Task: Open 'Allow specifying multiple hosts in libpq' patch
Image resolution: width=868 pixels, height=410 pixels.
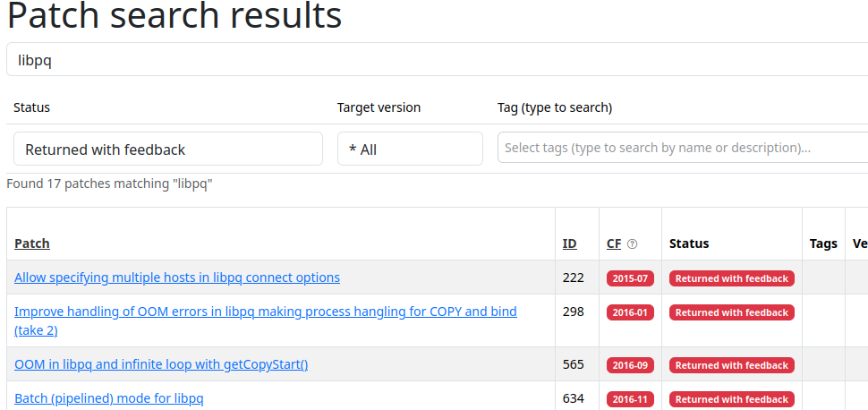Action: pos(177,278)
